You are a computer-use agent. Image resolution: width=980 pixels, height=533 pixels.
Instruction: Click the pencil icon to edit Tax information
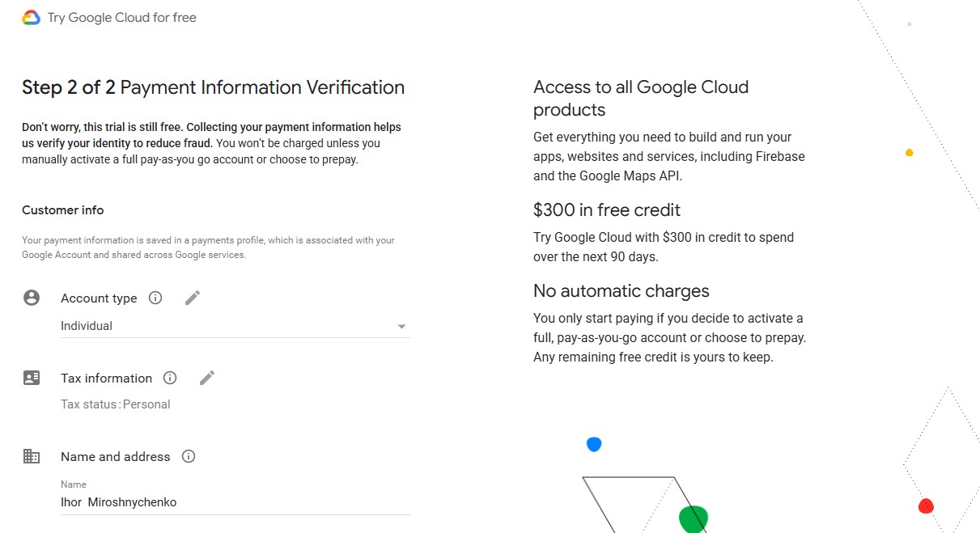coord(206,377)
